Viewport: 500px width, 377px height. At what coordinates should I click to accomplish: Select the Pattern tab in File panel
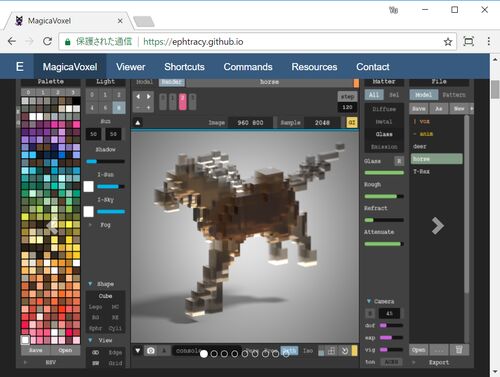[454, 95]
